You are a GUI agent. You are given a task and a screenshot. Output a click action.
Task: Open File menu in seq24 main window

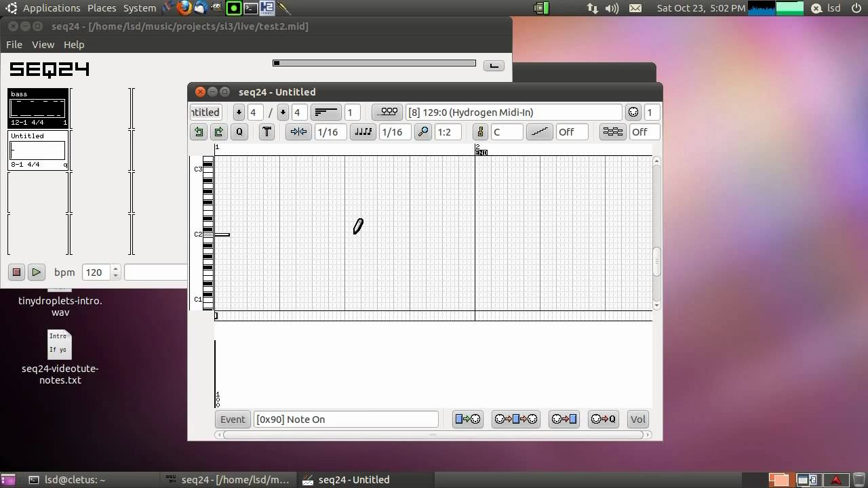pos(14,44)
